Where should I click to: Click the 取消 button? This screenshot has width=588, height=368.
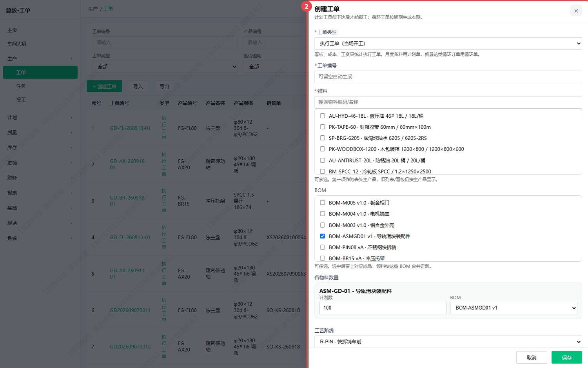pyautogui.click(x=532, y=357)
